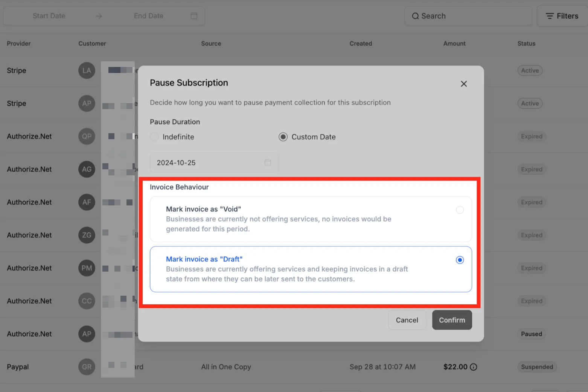Open the Filters panel
Image resolution: width=588 pixels, height=392 pixels.
pos(562,16)
